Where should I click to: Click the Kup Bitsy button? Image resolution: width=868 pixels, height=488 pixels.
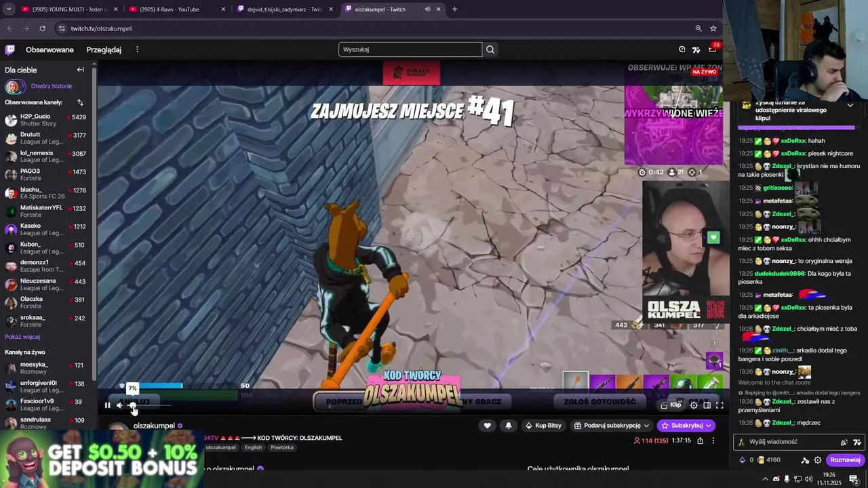[544, 426]
